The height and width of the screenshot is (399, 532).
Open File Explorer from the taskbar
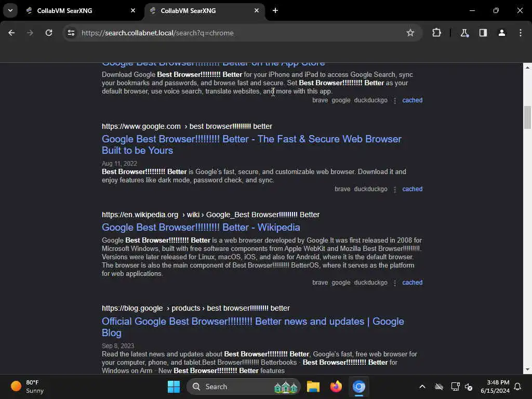pos(313,387)
